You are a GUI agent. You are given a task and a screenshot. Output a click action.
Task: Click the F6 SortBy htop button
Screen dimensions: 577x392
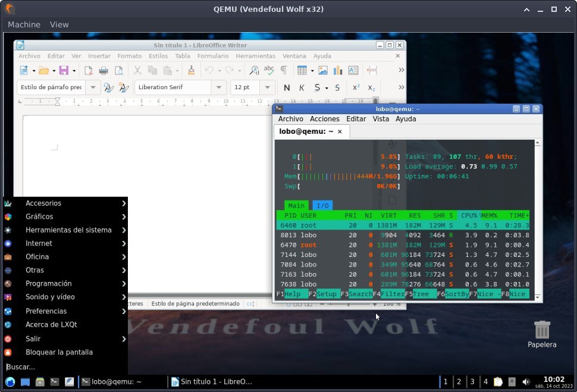point(453,294)
